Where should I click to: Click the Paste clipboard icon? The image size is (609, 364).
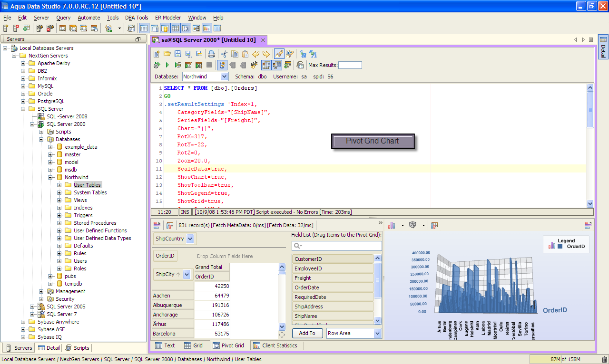point(245,54)
